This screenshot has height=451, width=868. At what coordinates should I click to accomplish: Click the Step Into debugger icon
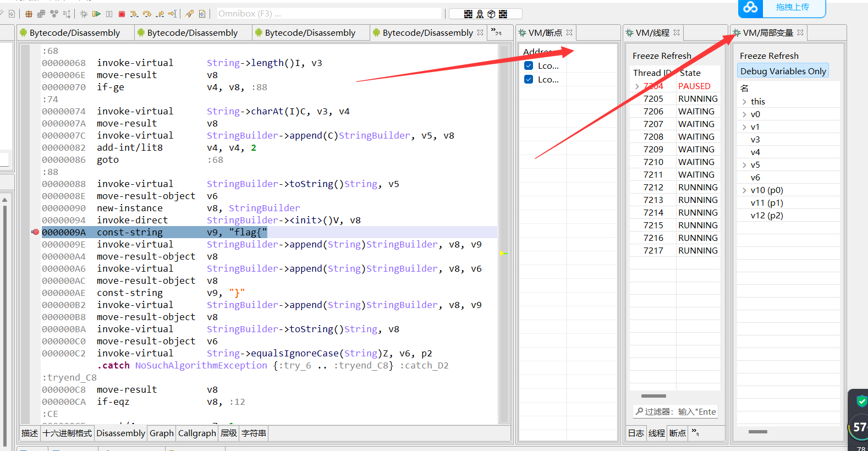click(x=134, y=14)
